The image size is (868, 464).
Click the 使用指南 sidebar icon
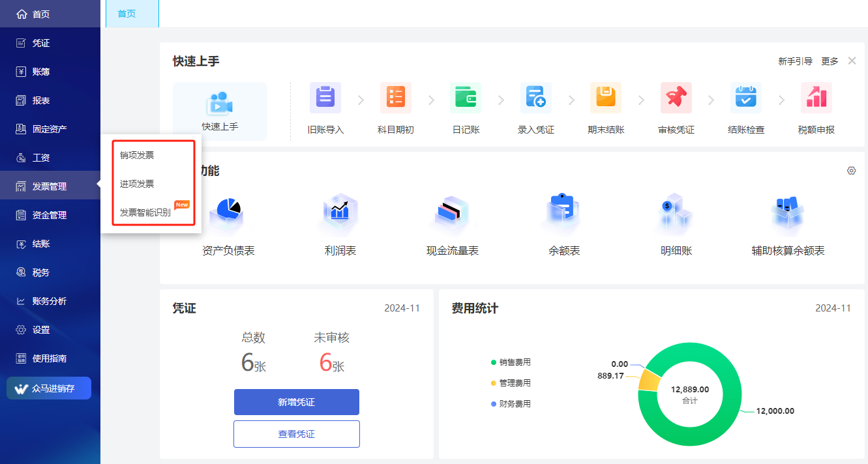coord(21,358)
